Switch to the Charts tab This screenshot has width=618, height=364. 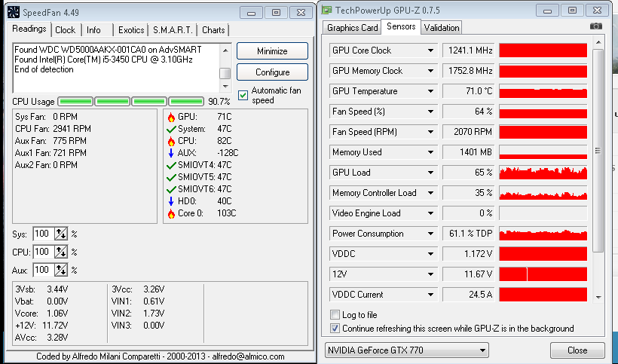[x=213, y=30]
